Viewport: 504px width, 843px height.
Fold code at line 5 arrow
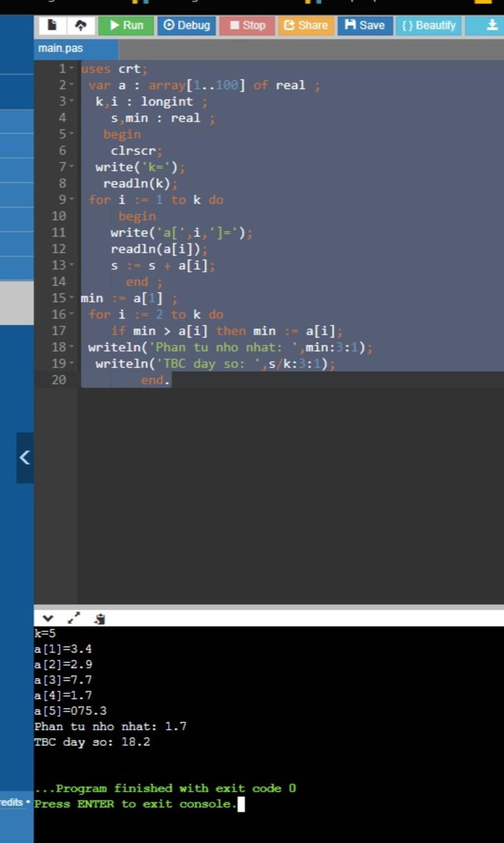pos(72,133)
